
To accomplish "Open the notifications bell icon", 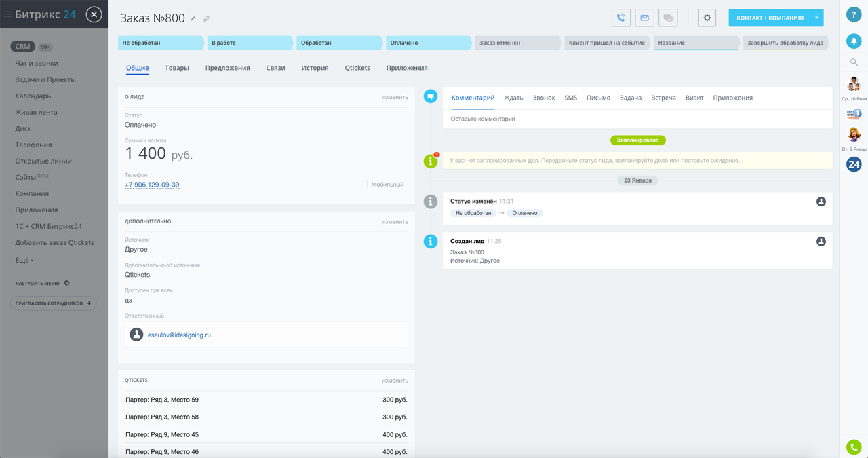I will pyautogui.click(x=854, y=41).
